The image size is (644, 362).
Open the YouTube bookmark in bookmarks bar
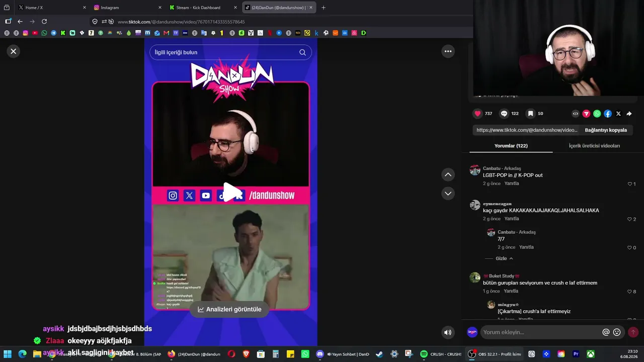click(35, 33)
